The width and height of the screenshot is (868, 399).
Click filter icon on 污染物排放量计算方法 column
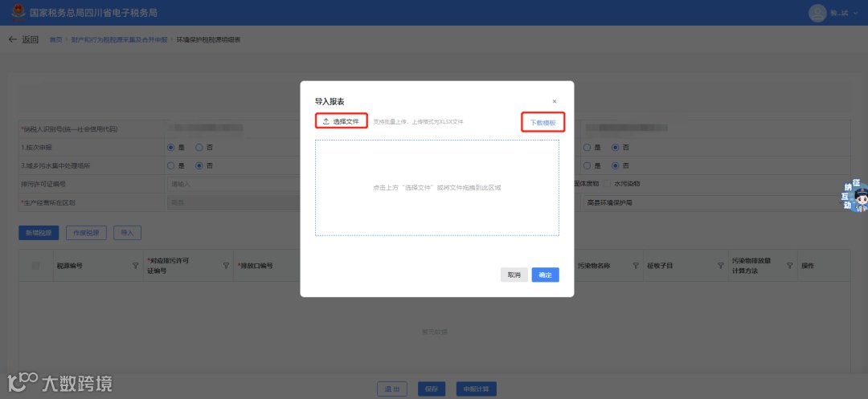pos(790,266)
